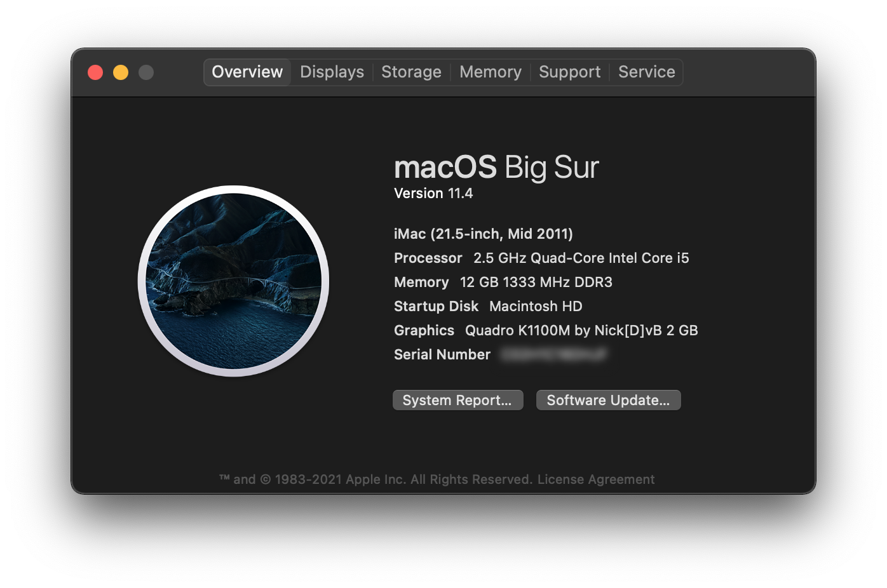Click the blurred serial number value

(x=553, y=354)
